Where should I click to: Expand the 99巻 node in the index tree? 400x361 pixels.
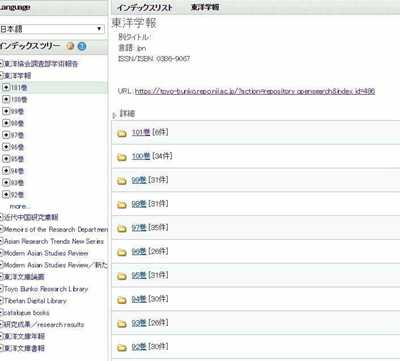point(6,111)
